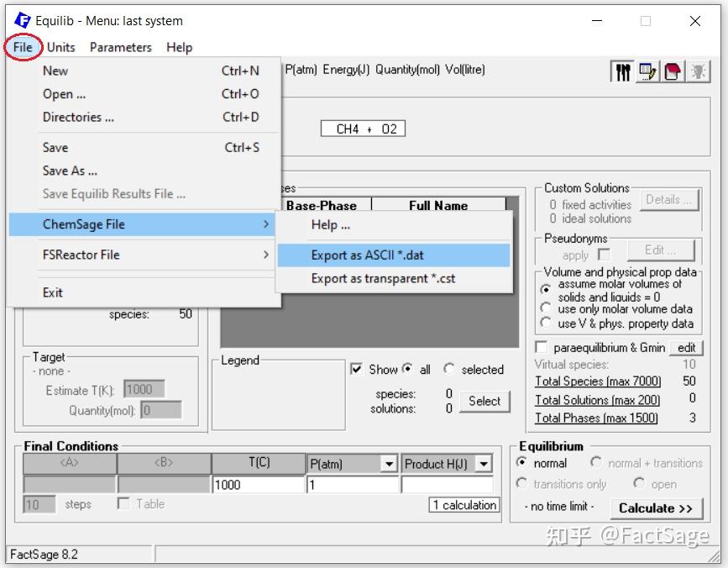Select use only molar volume data
This screenshot has height=568, width=728.
546,308
